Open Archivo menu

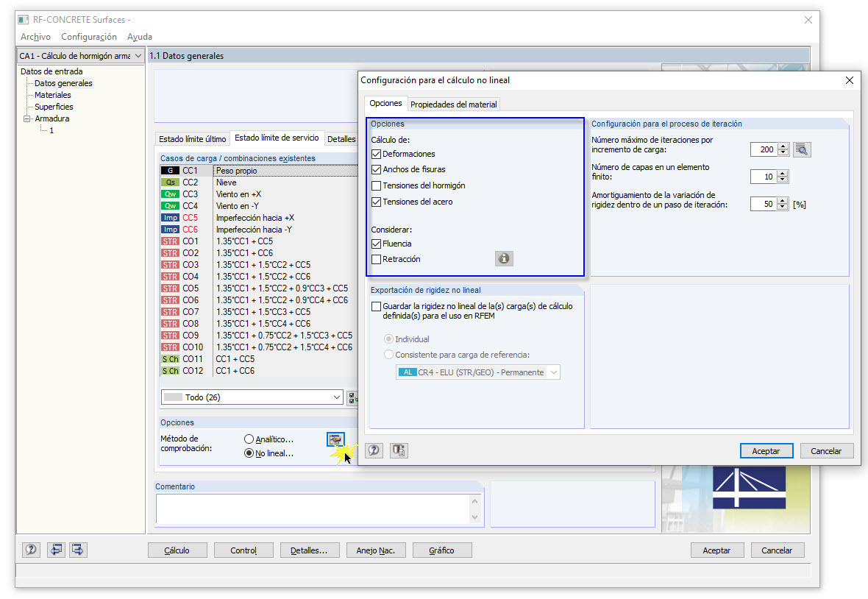click(35, 37)
